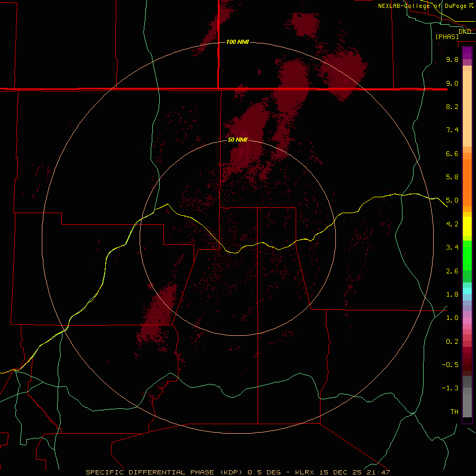Click the -0.5 value on the scale
Screen dimensions: 476x476
(x=450, y=365)
